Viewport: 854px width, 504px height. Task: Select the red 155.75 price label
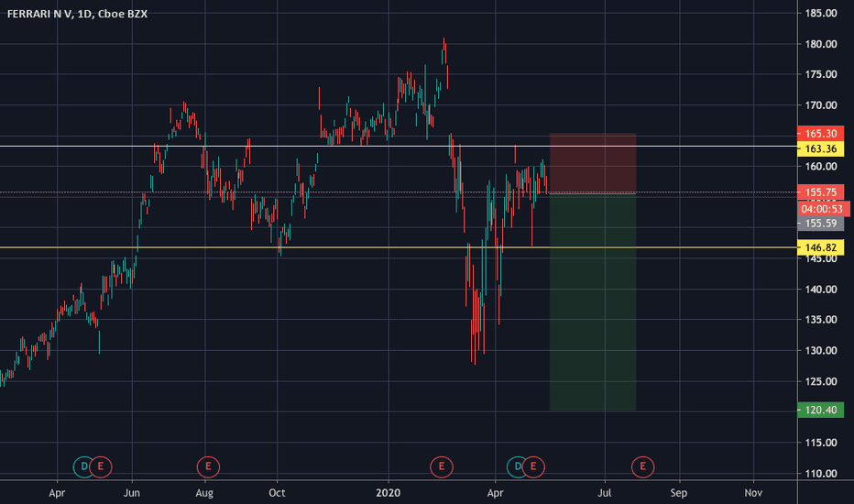[x=820, y=192]
